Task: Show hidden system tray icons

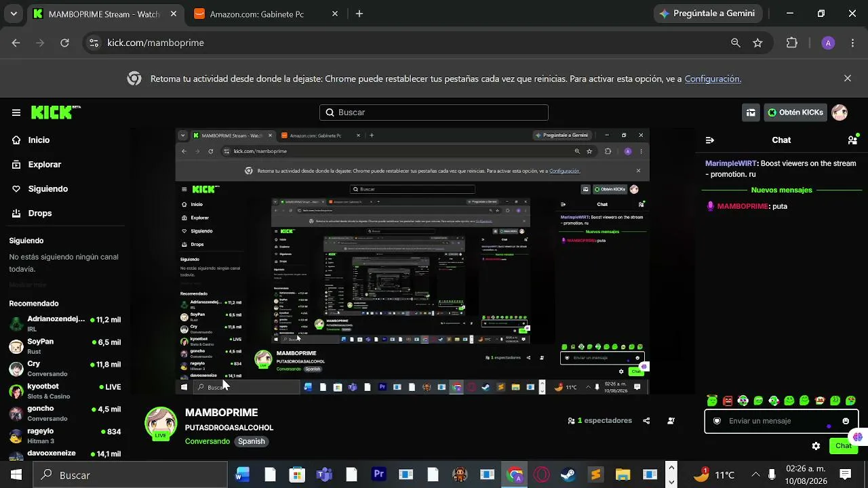Action: 755,474
